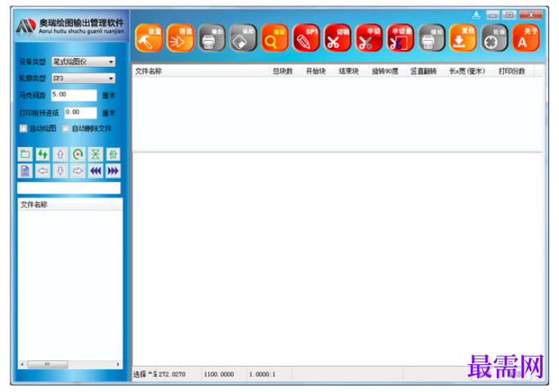559x392 pixels.
Task: Click the left arrow move button
Action: [42, 171]
